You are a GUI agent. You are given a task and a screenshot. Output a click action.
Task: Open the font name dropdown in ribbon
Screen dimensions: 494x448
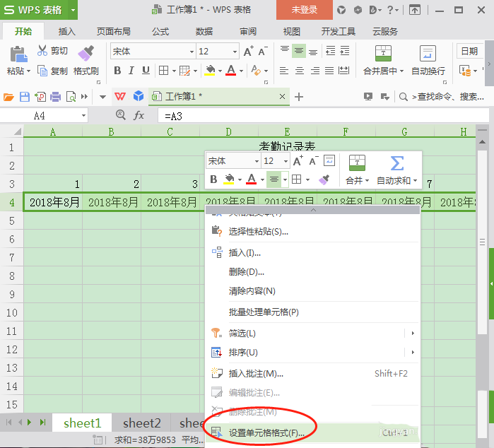pyautogui.click(x=191, y=52)
